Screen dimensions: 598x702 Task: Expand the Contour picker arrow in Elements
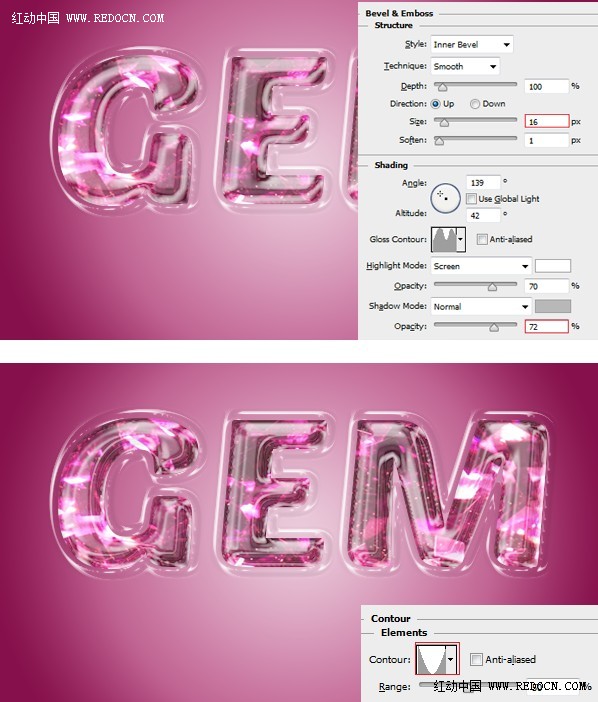[x=452, y=659]
